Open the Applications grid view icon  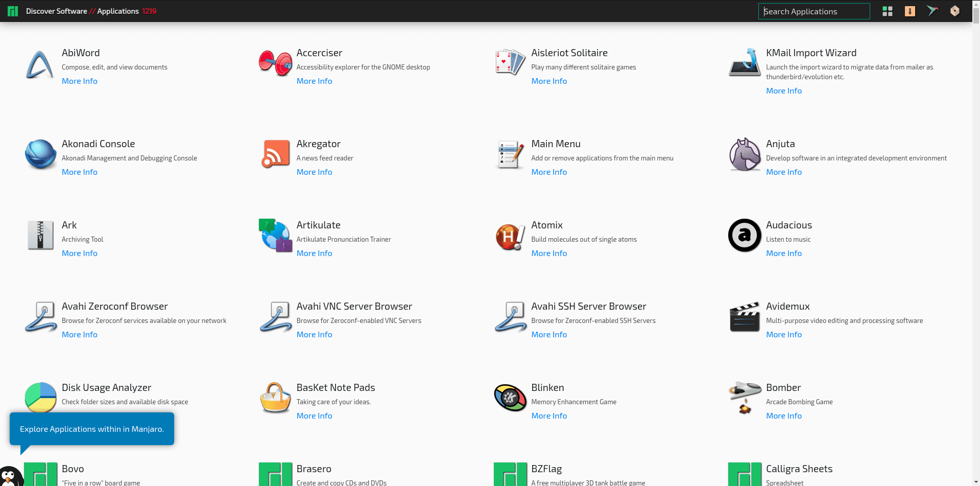pos(888,11)
